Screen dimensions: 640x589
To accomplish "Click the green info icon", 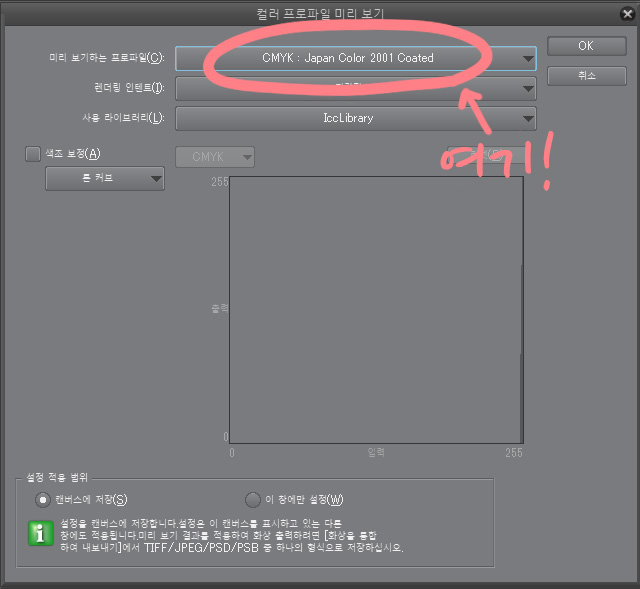I will click(x=41, y=533).
